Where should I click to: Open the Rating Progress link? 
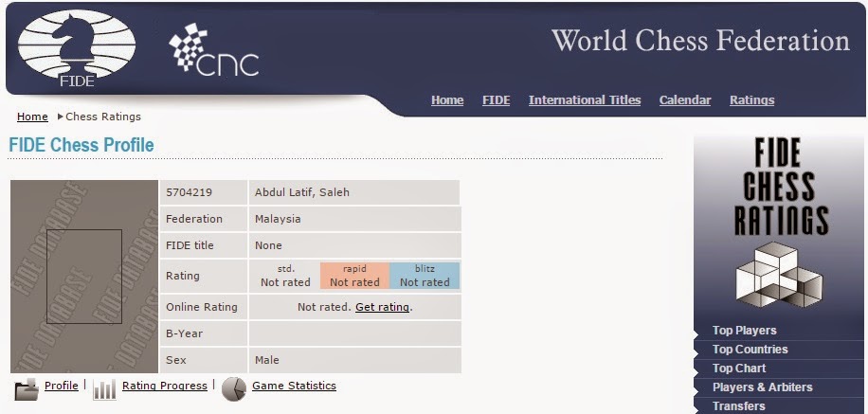pyautogui.click(x=165, y=386)
